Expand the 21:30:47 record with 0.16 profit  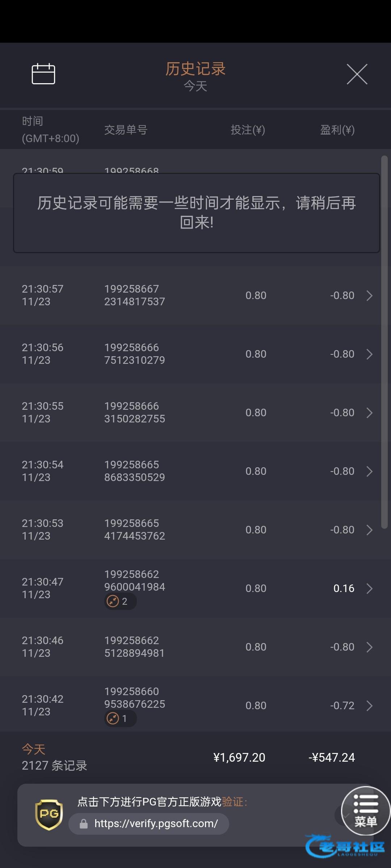click(x=369, y=588)
